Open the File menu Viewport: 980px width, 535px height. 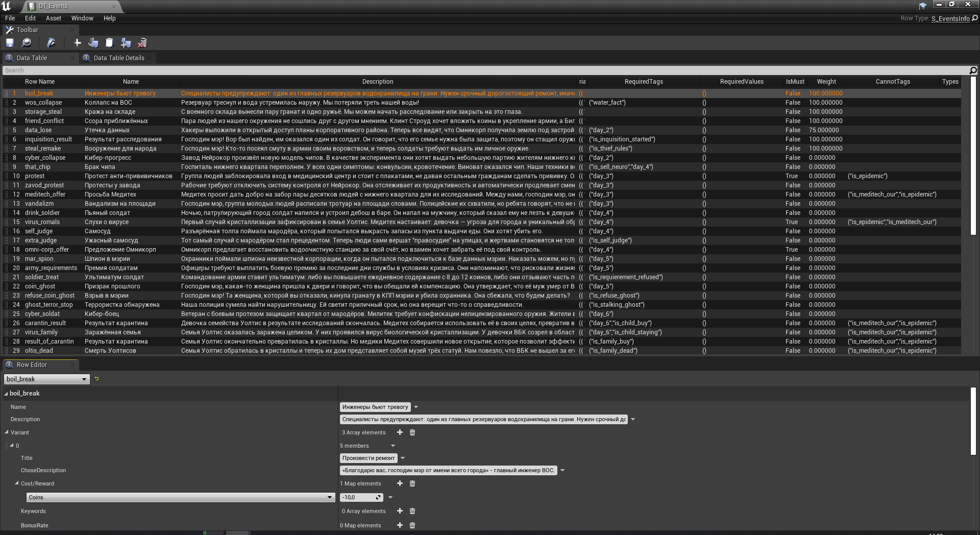pyautogui.click(x=10, y=18)
